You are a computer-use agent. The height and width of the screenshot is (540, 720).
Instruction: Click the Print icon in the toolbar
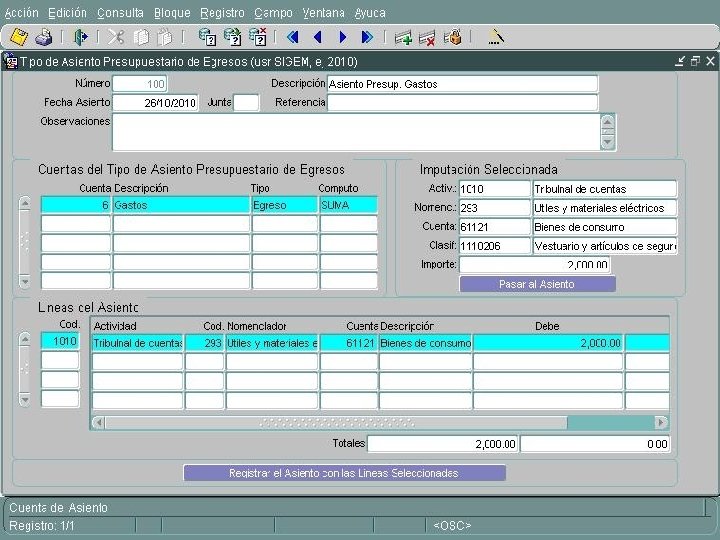[x=43, y=37]
